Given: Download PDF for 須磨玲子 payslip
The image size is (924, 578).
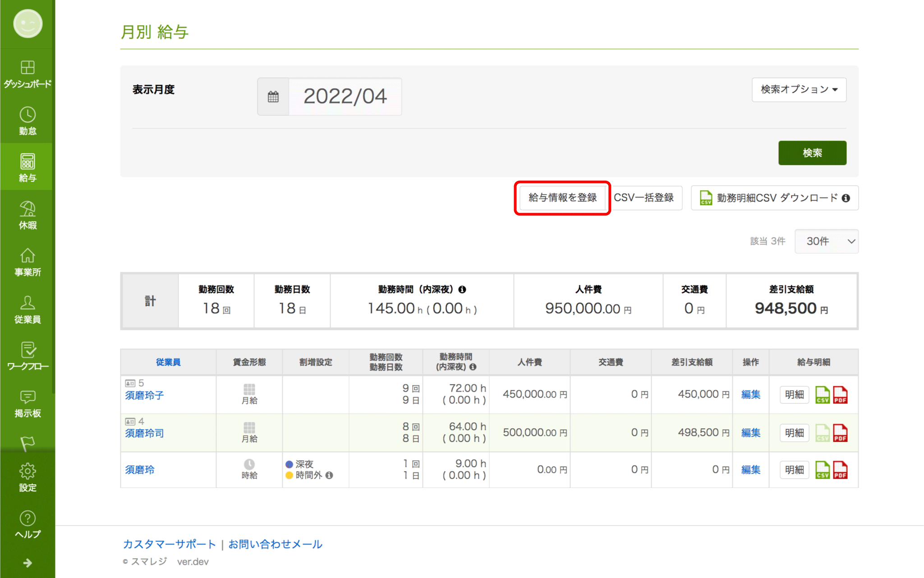Looking at the screenshot, I should 840,395.
